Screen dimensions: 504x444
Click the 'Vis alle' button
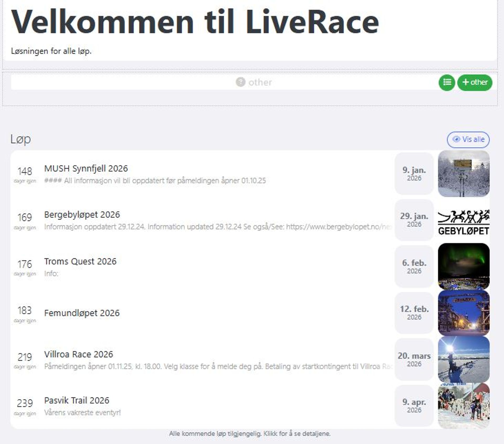[468, 139]
